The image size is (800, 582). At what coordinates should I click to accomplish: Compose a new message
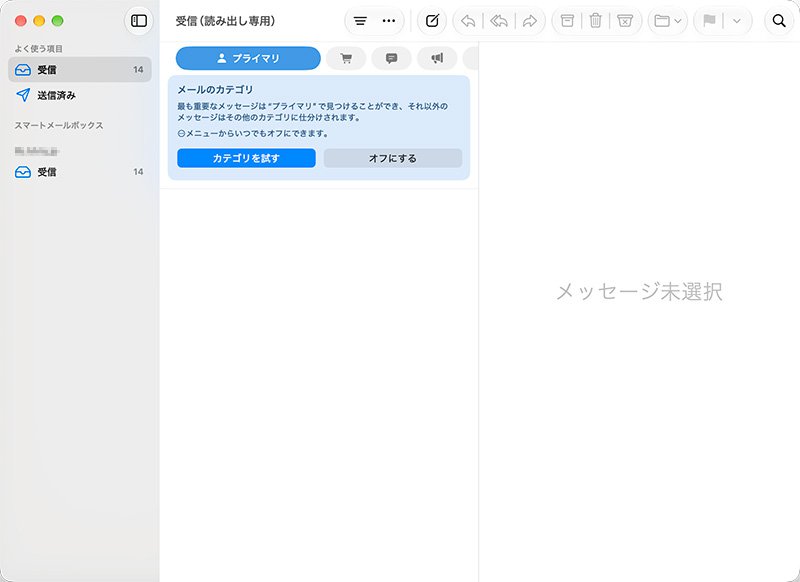click(432, 21)
